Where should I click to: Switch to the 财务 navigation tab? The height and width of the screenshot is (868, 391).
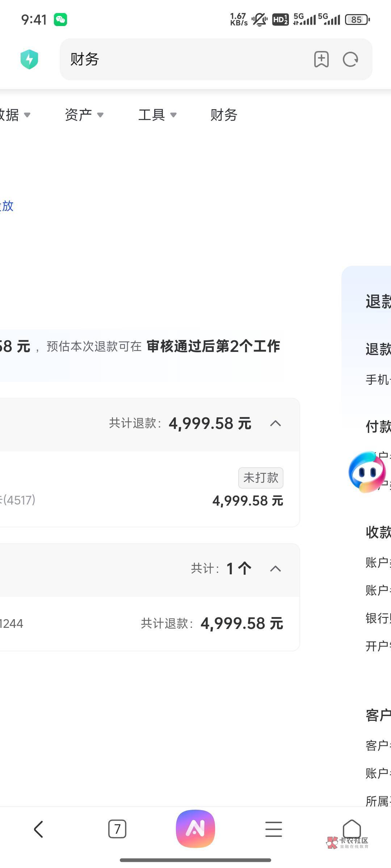point(224,115)
